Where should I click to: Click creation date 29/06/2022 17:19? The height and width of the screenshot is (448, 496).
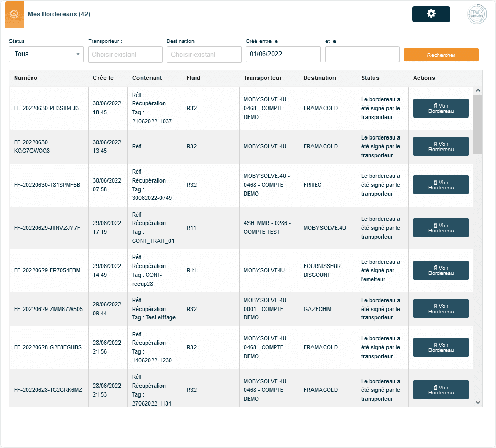click(107, 228)
